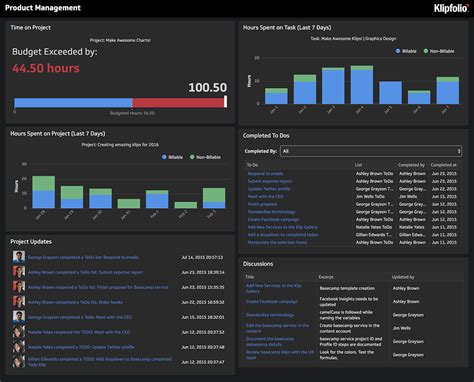Click George Grayson's avatar in the first project update
Image resolution: width=474 pixels, height=382 pixels.
tap(19, 257)
